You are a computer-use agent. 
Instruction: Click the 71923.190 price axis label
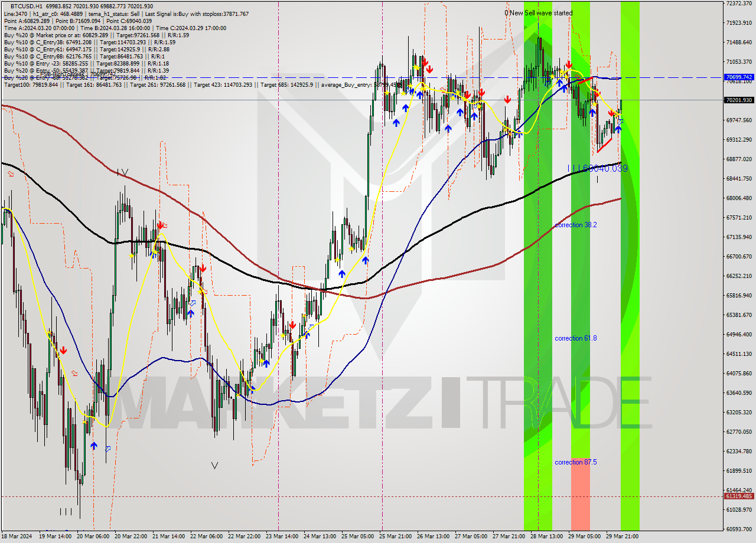[x=739, y=23]
